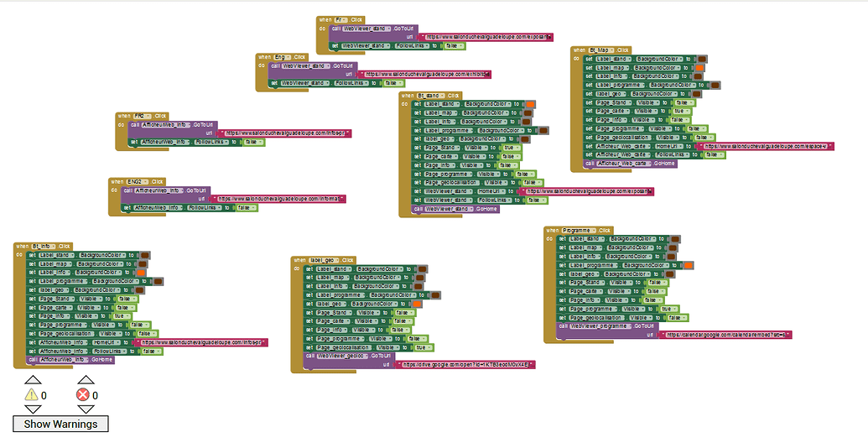868x448 pixels.
Task: Click the up arrow above the warning icon
Action: coord(32,380)
